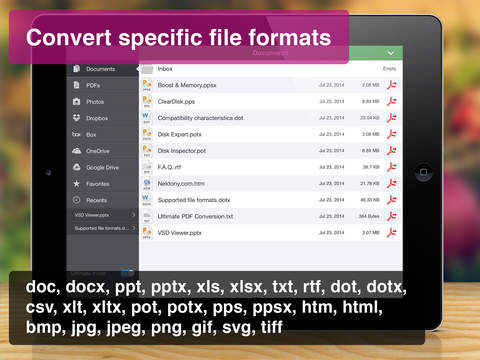Click the PDF icon for F.A.Q..rtf
The height and width of the screenshot is (360, 480).
392,167
